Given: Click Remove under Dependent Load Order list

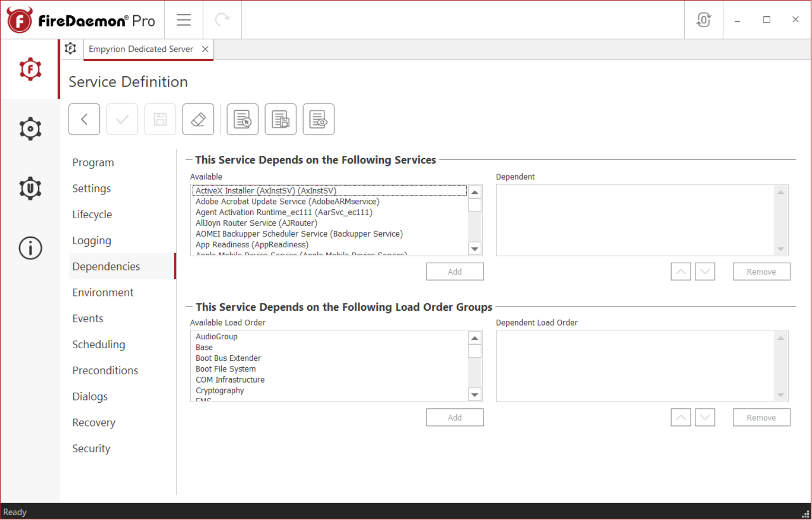Looking at the screenshot, I should 761,417.
